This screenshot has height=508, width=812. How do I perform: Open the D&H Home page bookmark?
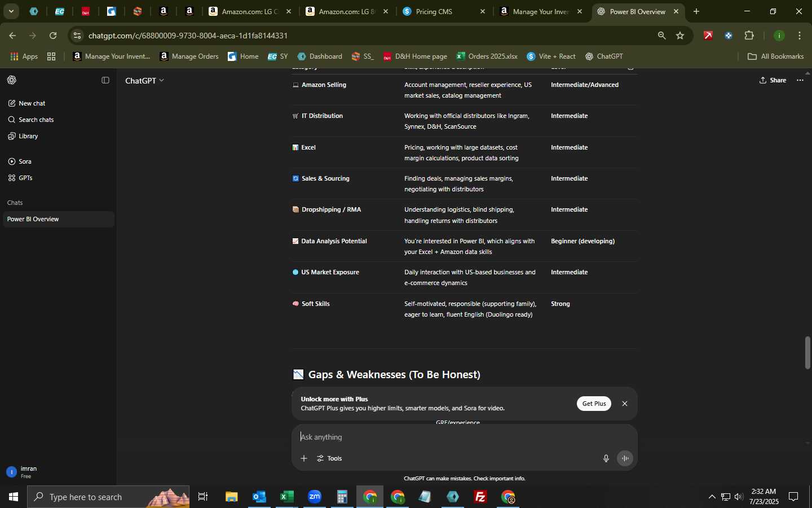[x=416, y=56]
